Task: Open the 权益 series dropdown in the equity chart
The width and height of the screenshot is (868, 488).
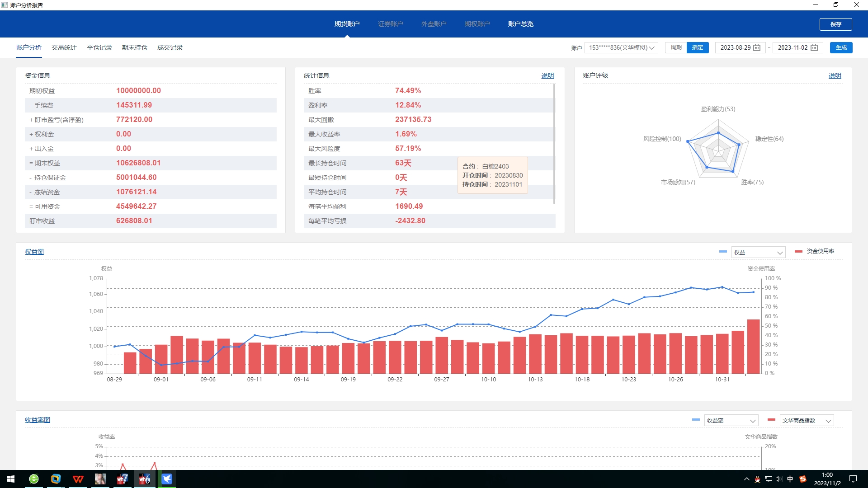Action: 758,252
